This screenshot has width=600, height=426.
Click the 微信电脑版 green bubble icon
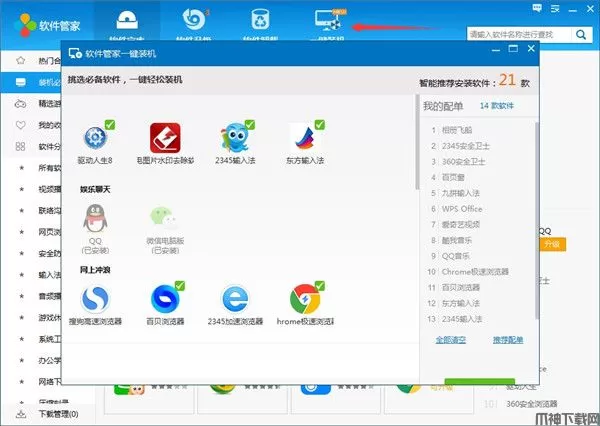(x=164, y=218)
